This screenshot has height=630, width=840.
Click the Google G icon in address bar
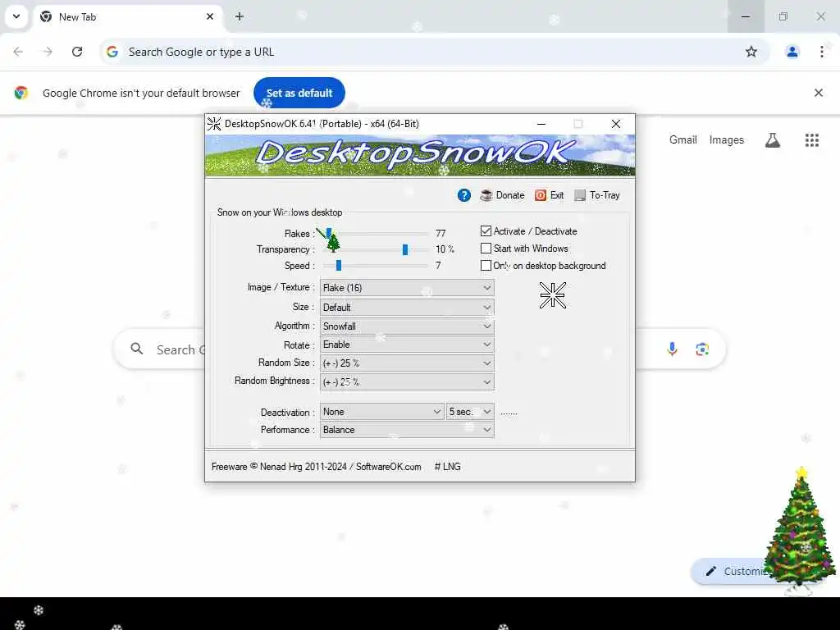(x=112, y=52)
